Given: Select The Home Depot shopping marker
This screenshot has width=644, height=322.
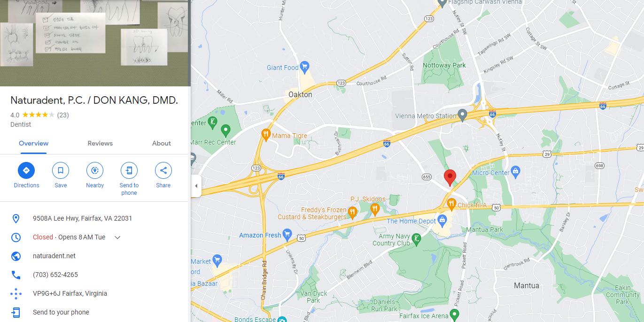Looking at the screenshot, I should pyautogui.click(x=442, y=220).
